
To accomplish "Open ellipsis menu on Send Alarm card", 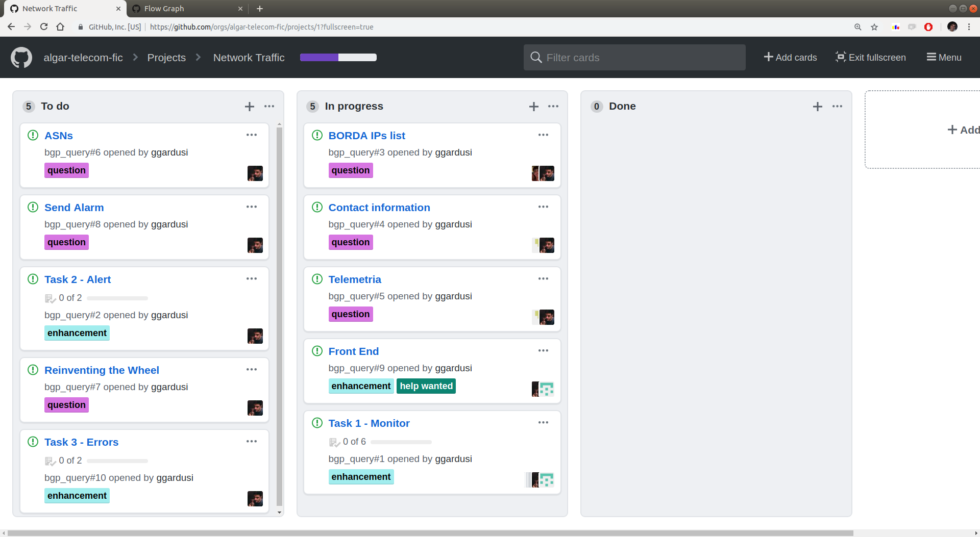I will (252, 207).
